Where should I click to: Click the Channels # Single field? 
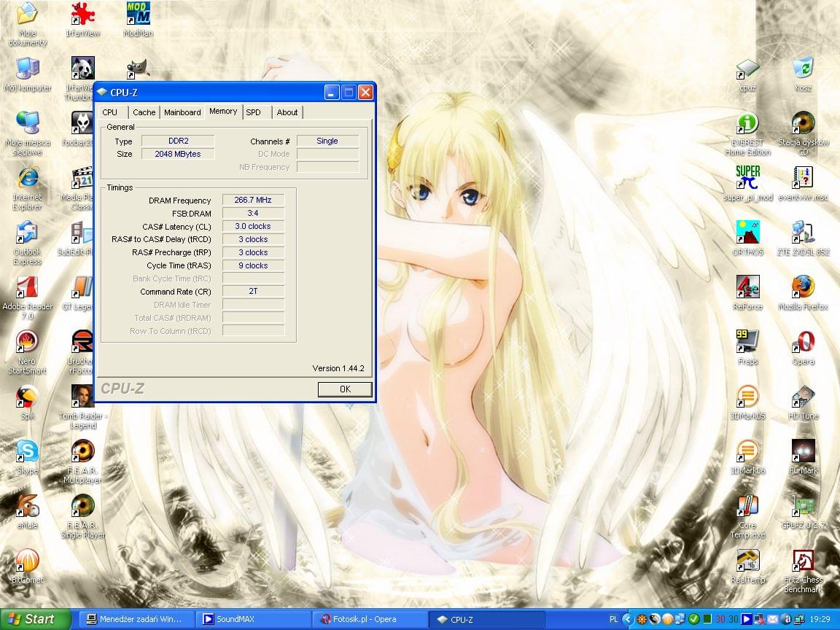[327, 141]
